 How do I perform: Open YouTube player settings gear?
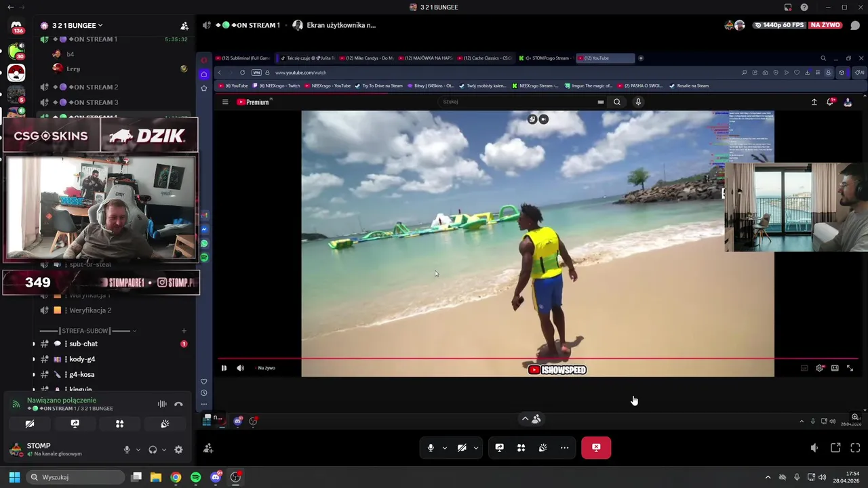(820, 368)
